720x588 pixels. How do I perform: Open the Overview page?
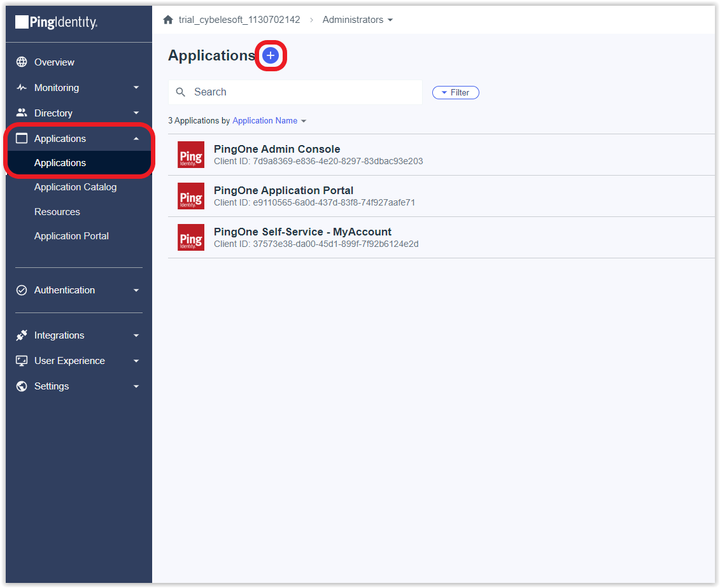[x=54, y=62]
